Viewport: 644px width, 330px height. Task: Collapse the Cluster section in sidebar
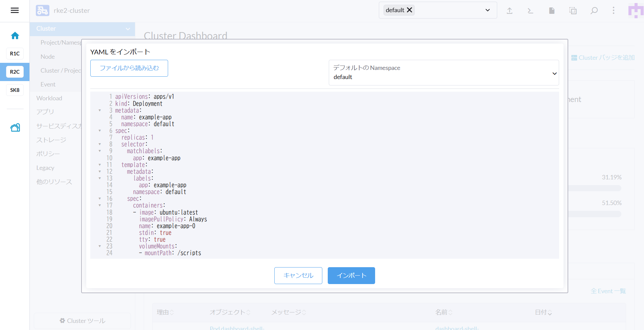pos(128,29)
